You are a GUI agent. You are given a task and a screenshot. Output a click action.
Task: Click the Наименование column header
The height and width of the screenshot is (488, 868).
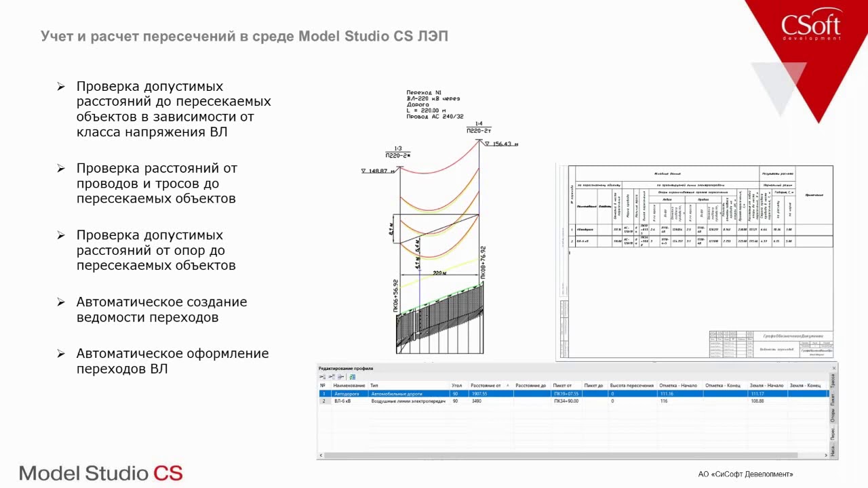(350, 386)
